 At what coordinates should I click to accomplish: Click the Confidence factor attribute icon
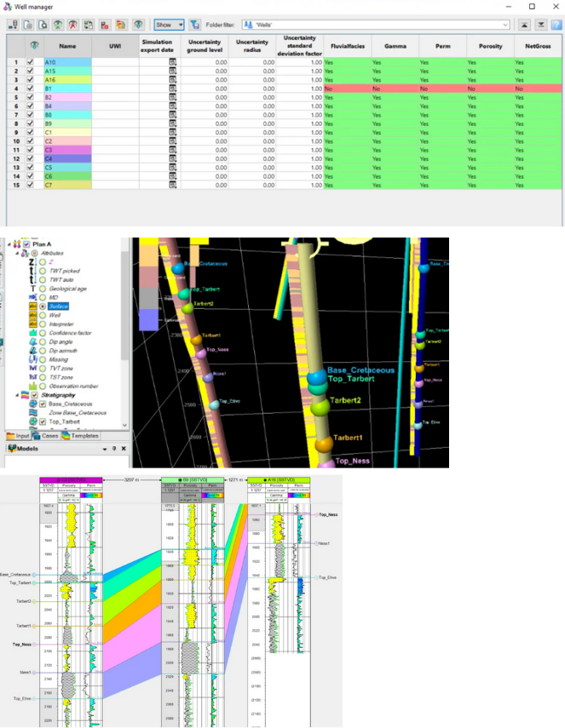pyautogui.click(x=32, y=333)
